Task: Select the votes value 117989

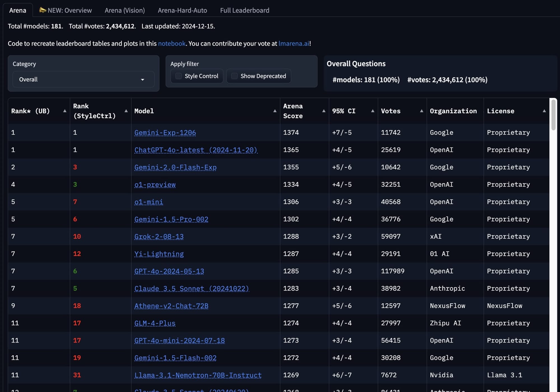Action: tap(393, 271)
